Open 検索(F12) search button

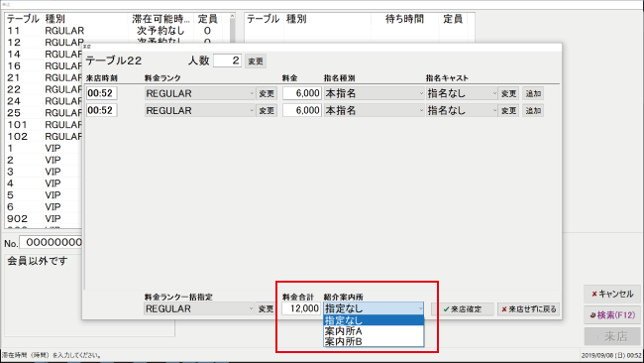[x=612, y=315]
